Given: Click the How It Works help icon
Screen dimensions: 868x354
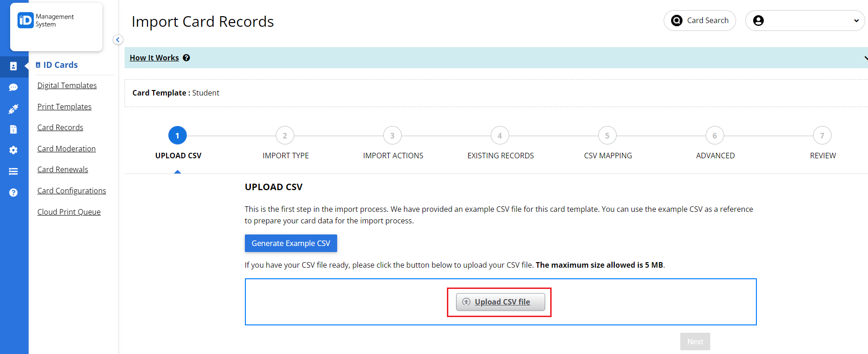Looking at the screenshot, I should [x=186, y=58].
